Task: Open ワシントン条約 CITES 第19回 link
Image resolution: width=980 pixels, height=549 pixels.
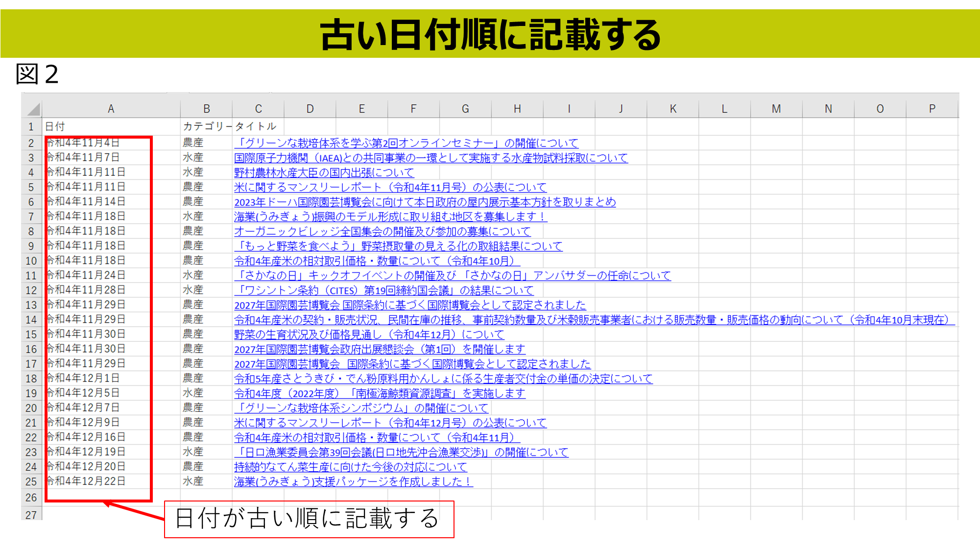Action: coord(383,290)
